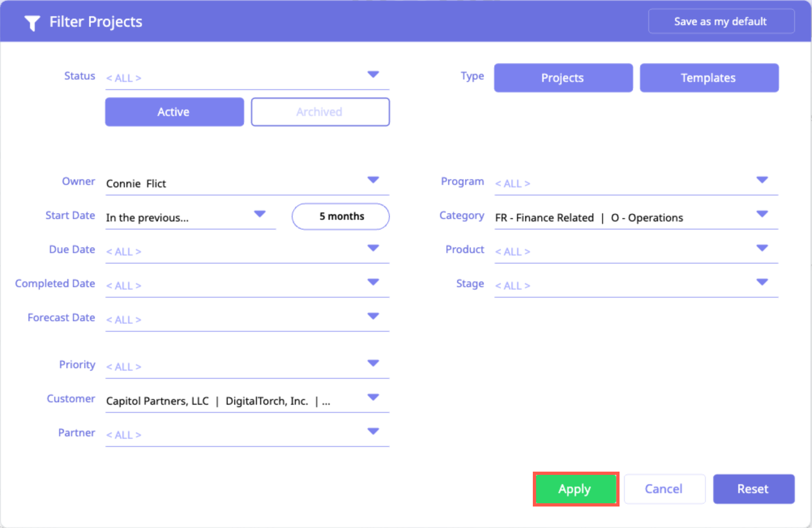
Task: Open the Program dropdown arrow
Action: tap(762, 180)
